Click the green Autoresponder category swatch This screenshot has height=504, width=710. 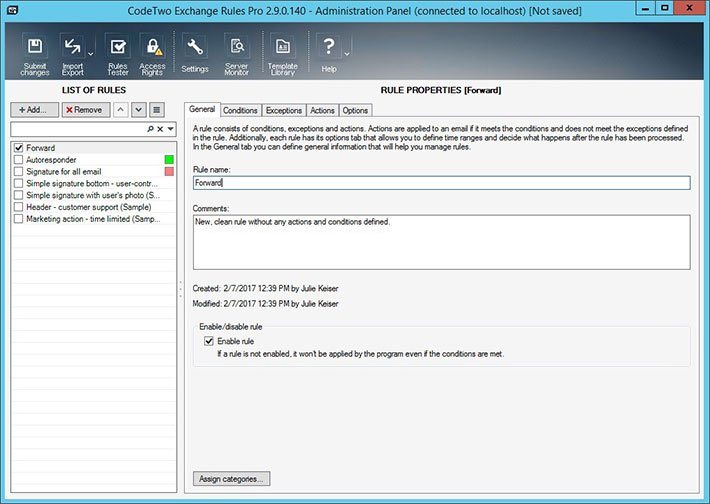169,159
